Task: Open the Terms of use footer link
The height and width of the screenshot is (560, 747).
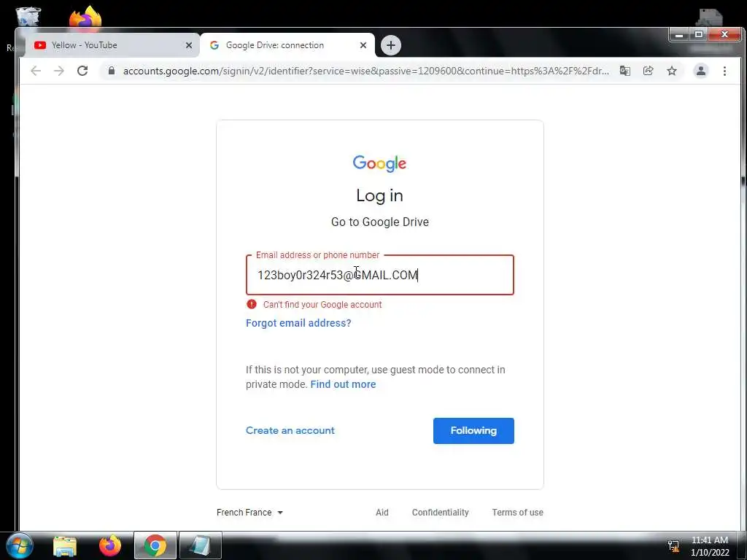Action: pos(517,513)
